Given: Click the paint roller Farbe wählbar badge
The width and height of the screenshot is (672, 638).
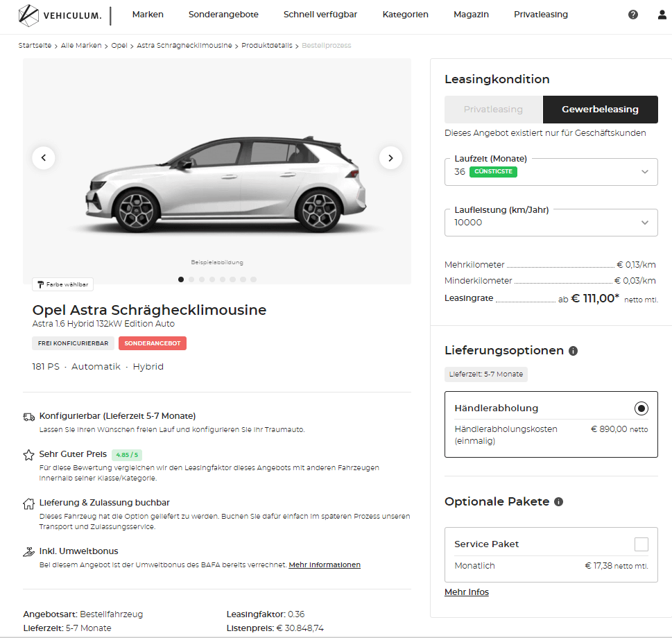Looking at the screenshot, I should click(62, 284).
